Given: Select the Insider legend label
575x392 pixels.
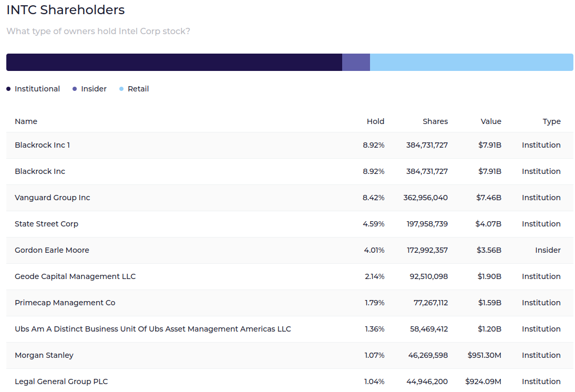Looking at the screenshot, I should pos(94,89).
